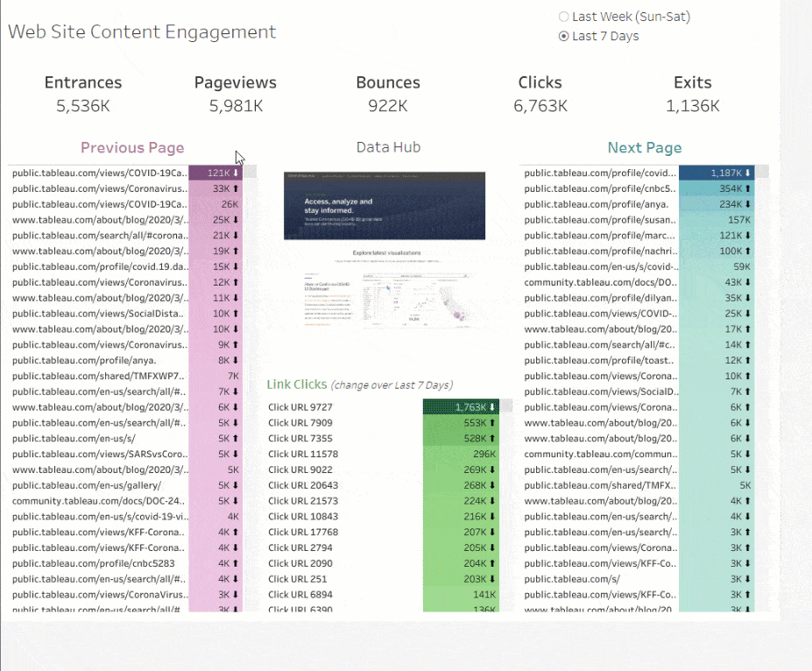Click the Bounces 922K metric
The height and width of the screenshot is (671, 812).
388,94
